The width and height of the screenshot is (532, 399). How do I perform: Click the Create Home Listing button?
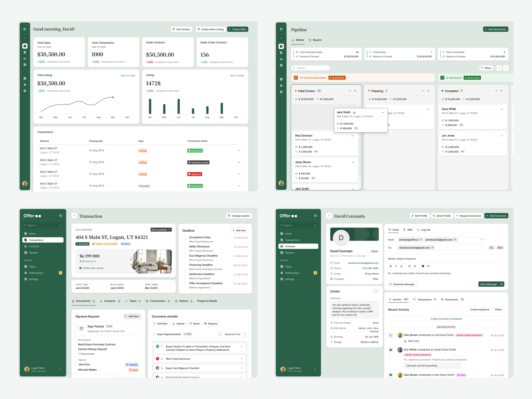click(x=211, y=29)
